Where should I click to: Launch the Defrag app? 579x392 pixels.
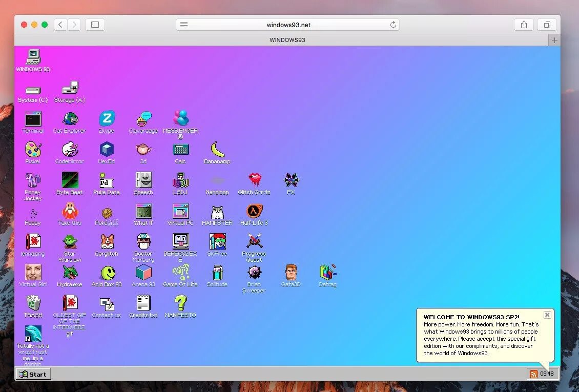[328, 273]
